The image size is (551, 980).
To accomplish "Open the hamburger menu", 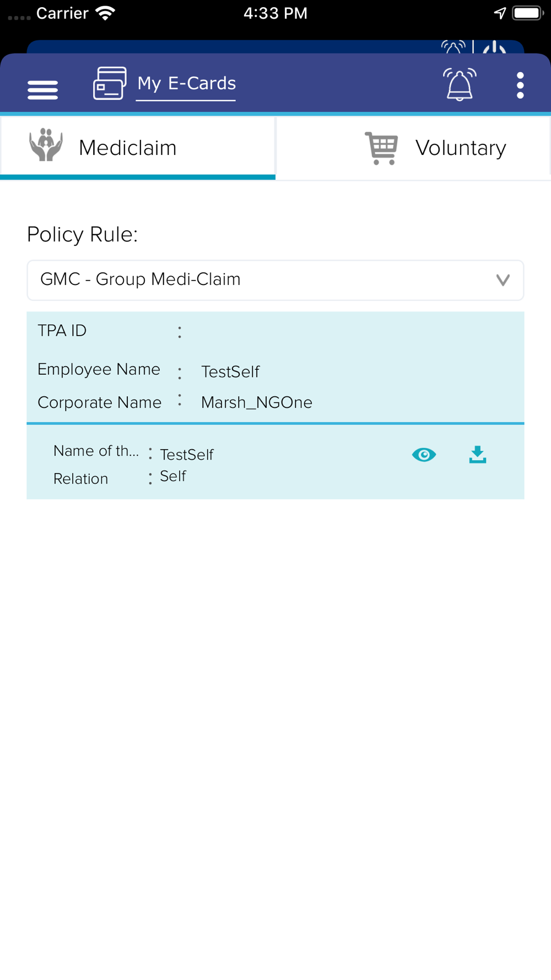I will [42, 90].
